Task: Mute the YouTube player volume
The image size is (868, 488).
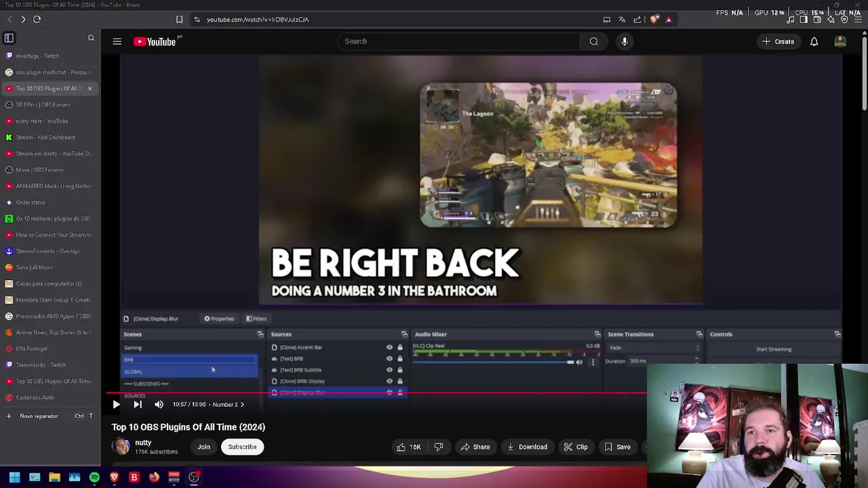Action: point(159,405)
